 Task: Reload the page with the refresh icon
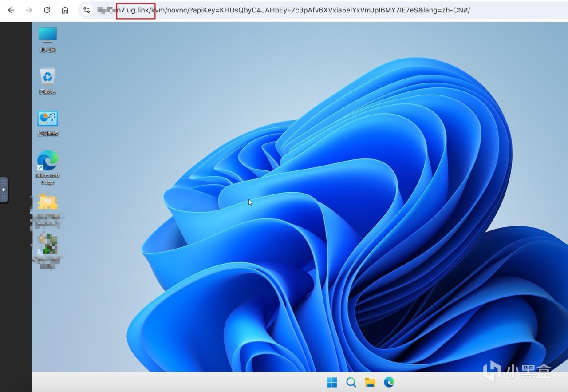(47, 10)
